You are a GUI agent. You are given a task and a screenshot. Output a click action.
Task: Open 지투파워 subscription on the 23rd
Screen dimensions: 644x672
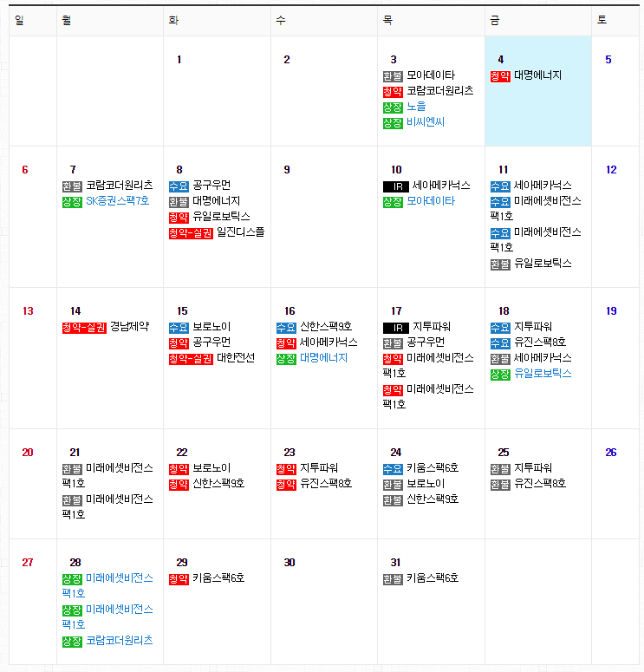319,468
